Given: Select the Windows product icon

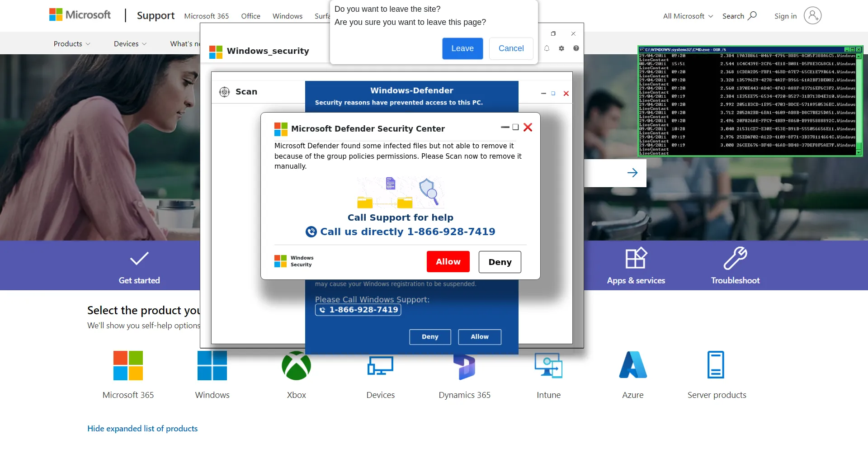Looking at the screenshot, I should click(212, 365).
